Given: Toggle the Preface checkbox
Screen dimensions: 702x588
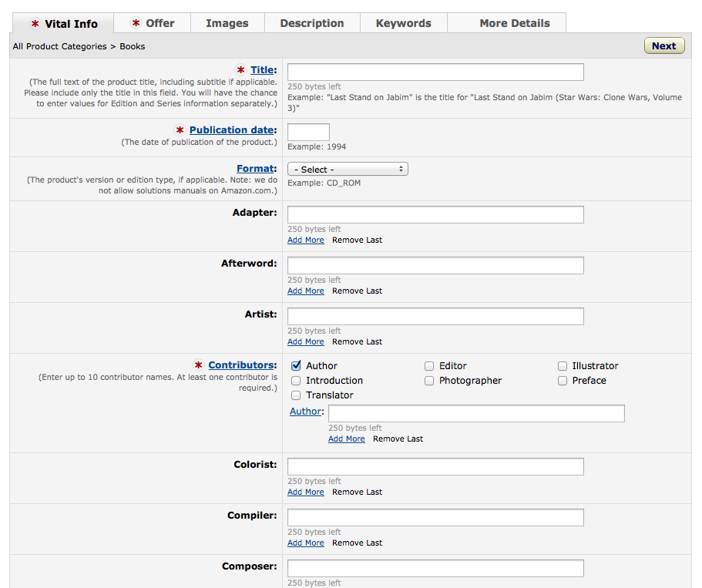Looking at the screenshot, I should [x=563, y=381].
